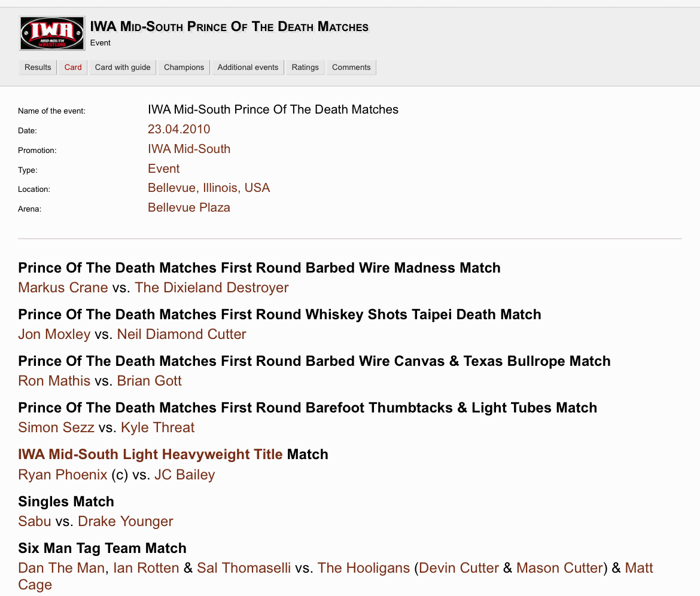
Task: View the Comments tab
Action: tap(351, 68)
